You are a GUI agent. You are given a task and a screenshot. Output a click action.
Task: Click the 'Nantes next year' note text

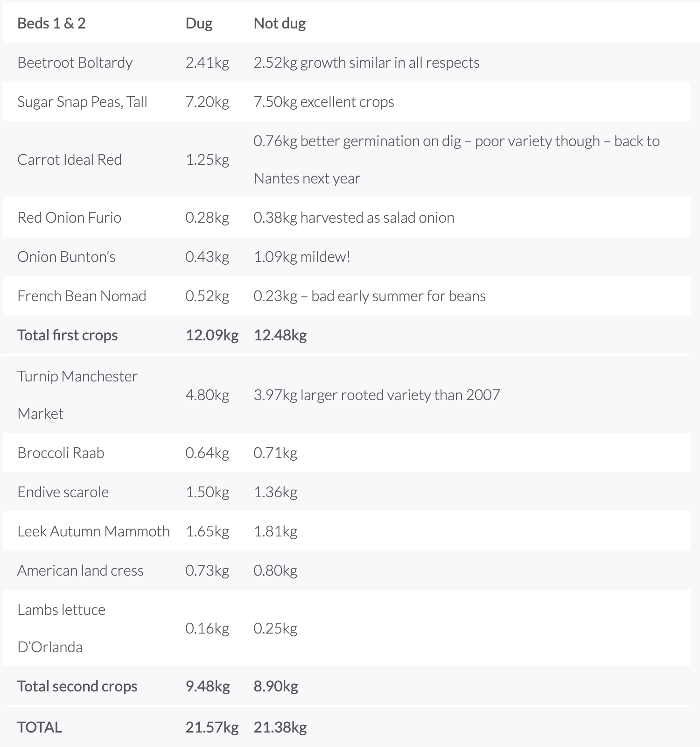[x=307, y=178]
